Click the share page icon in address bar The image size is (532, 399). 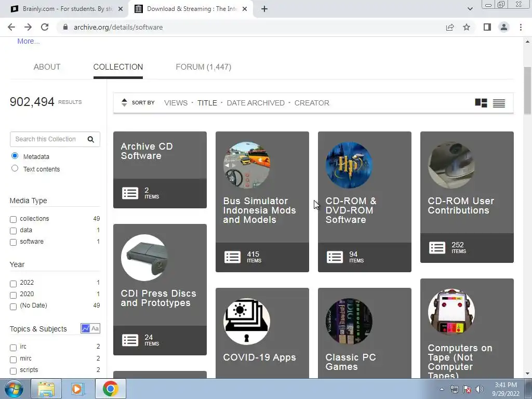450,27
